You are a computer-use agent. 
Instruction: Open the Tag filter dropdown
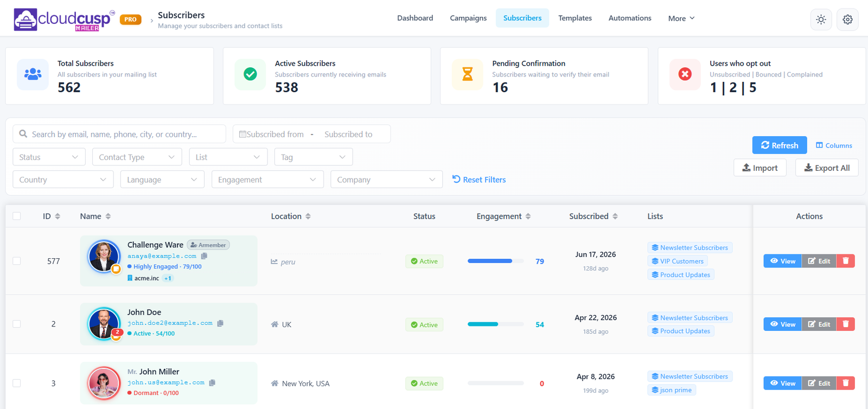314,157
